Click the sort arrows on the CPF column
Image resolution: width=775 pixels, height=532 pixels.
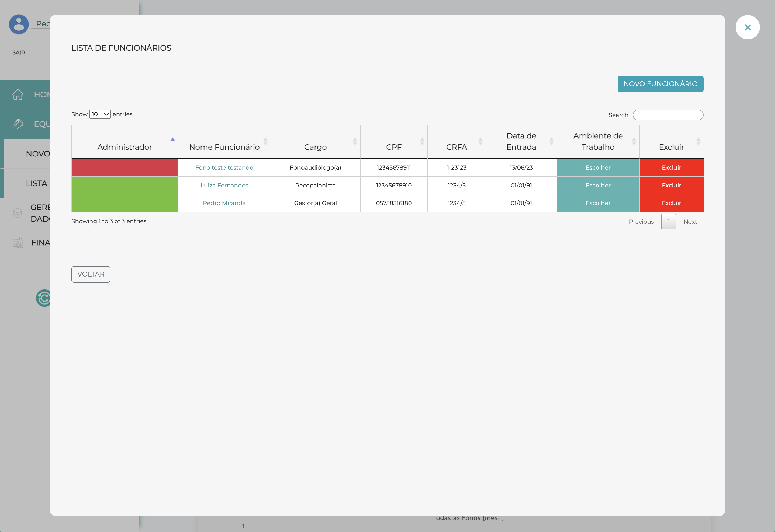(x=422, y=141)
